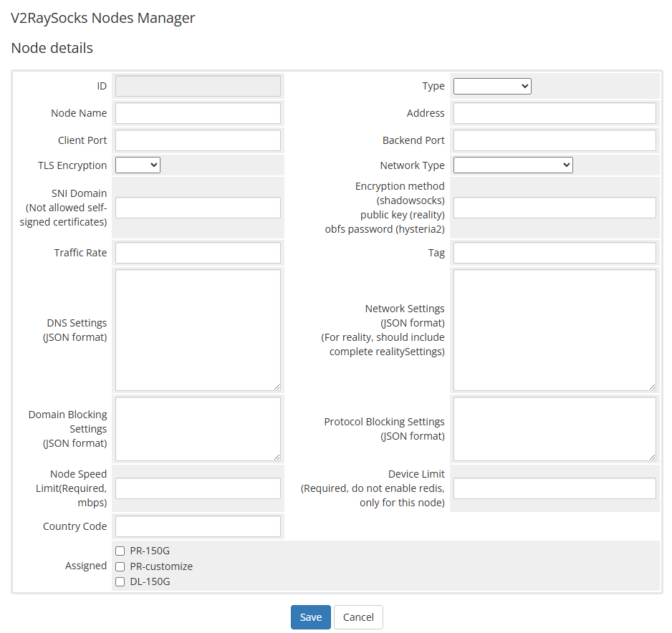Enable the PR-customize checkbox

click(120, 566)
